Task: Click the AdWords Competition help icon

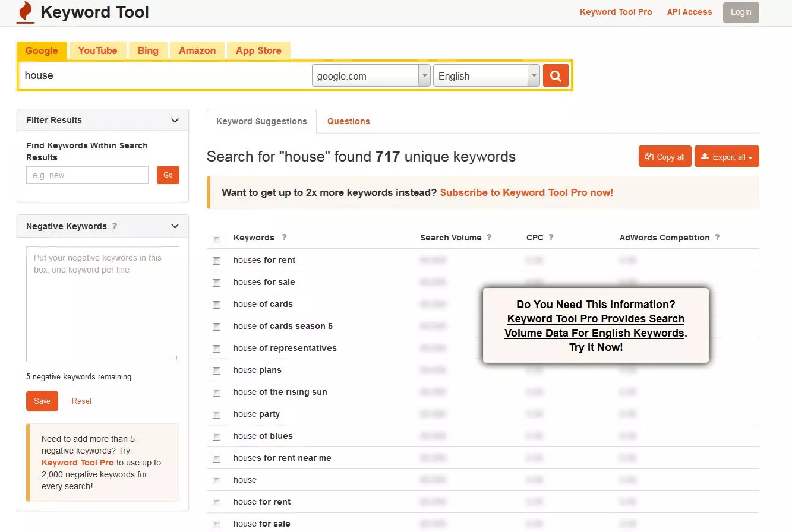Action: [717, 237]
